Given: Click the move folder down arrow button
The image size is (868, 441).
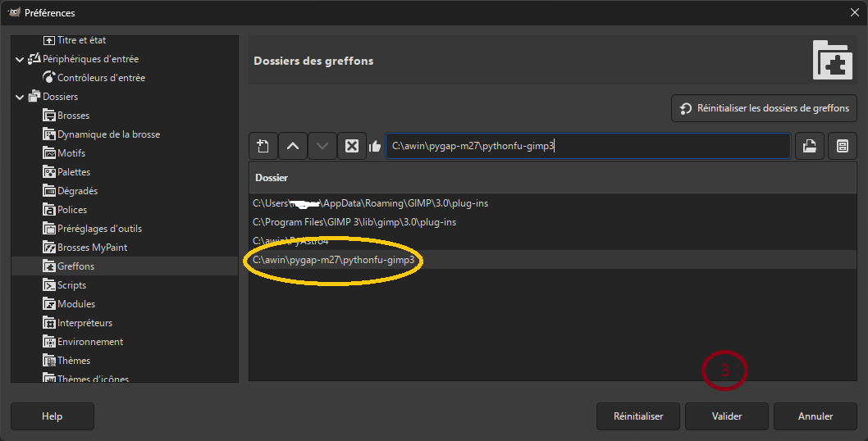Looking at the screenshot, I should (x=322, y=146).
